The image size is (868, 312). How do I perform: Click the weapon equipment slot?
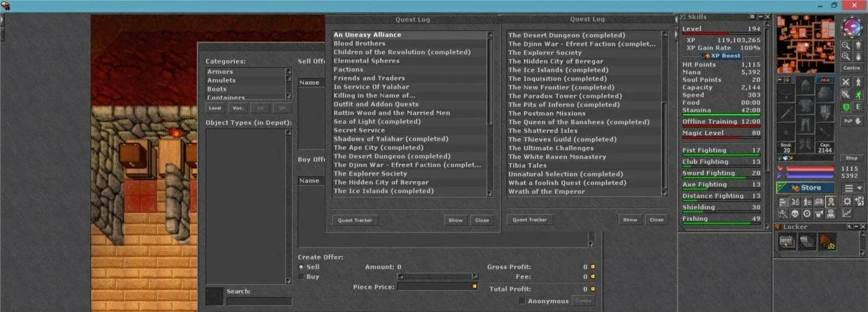[786, 112]
